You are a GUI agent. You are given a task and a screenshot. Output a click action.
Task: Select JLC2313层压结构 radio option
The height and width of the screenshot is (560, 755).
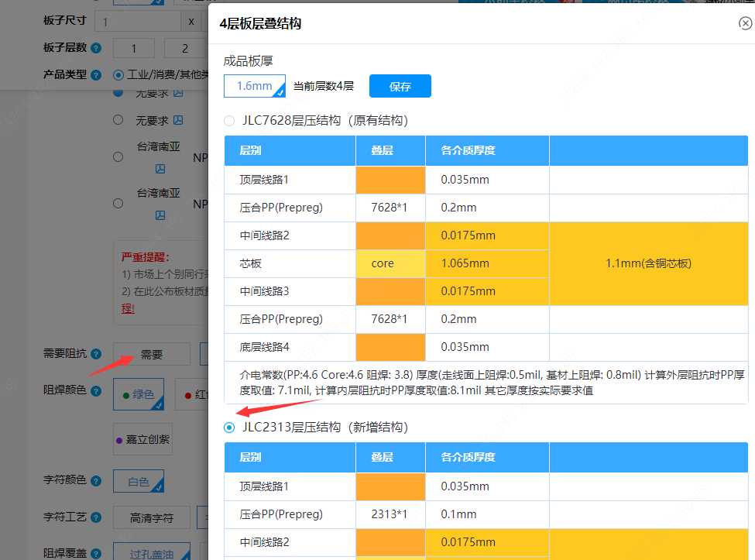[x=228, y=428]
